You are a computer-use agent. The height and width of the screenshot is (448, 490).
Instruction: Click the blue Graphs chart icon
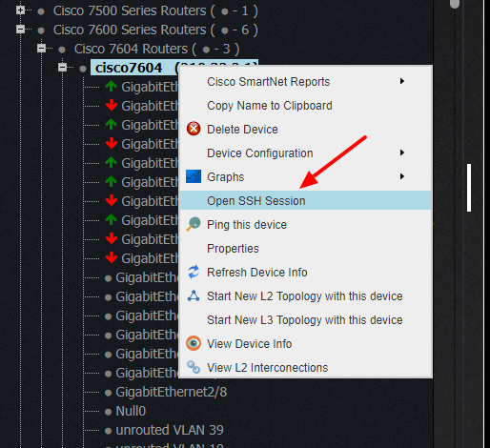click(x=194, y=176)
